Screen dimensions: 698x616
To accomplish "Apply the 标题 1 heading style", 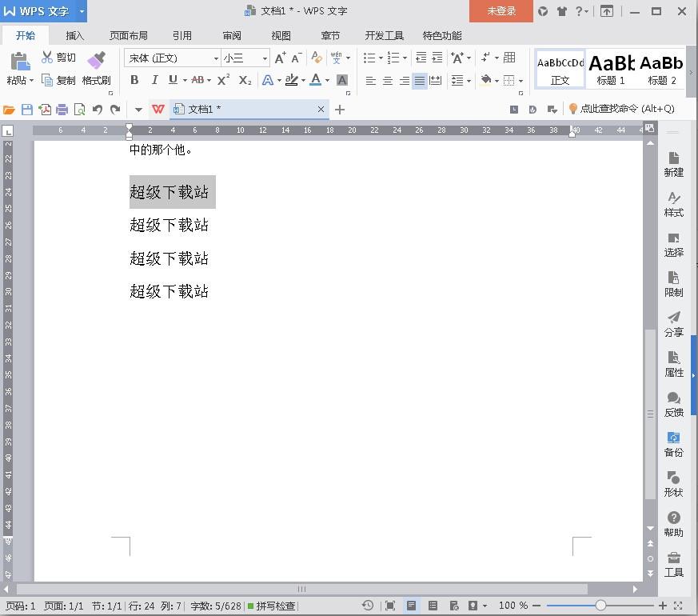I will pyautogui.click(x=612, y=69).
